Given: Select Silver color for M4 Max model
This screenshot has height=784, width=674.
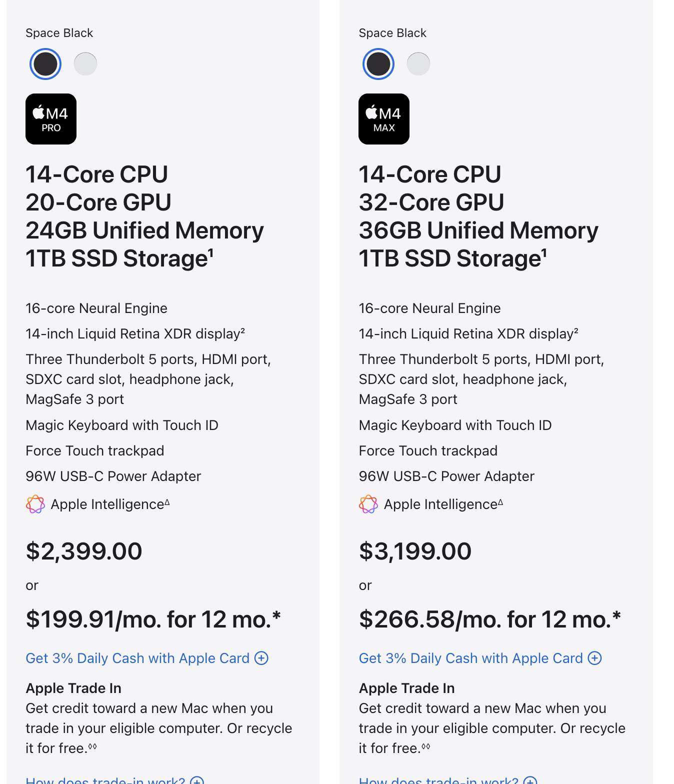Looking at the screenshot, I should (x=418, y=64).
